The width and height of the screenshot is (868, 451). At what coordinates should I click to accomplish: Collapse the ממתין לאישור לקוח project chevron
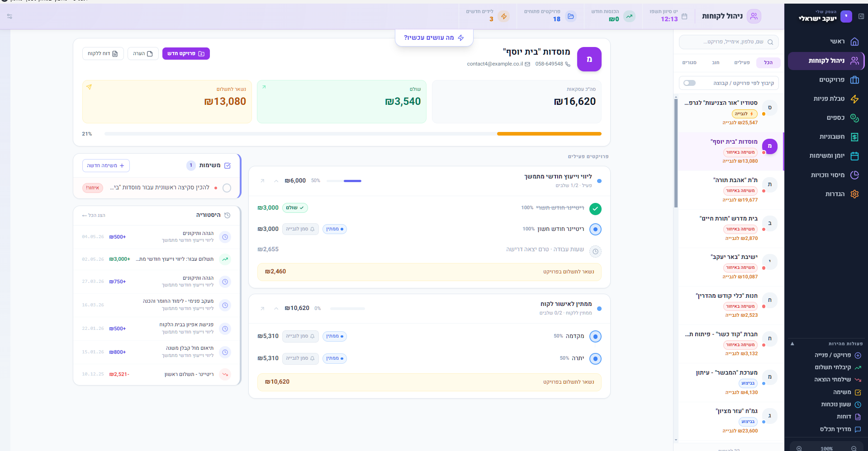(276, 309)
